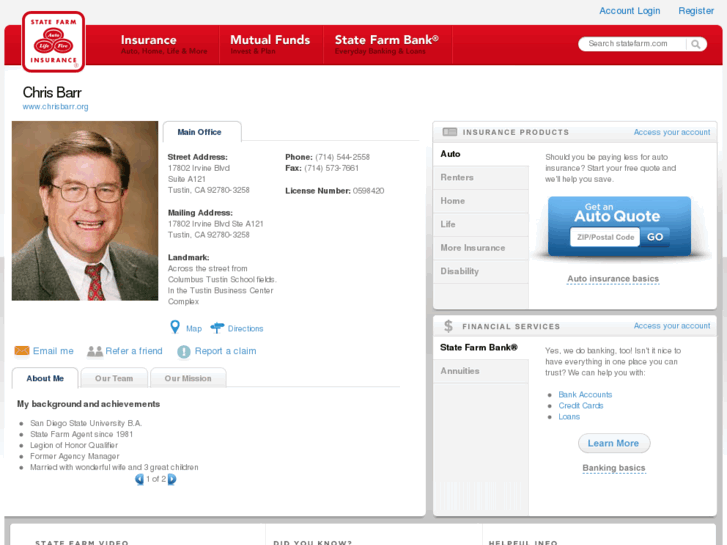Select Disability in insurance products
This screenshot has height=545, width=727.
click(481, 271)
